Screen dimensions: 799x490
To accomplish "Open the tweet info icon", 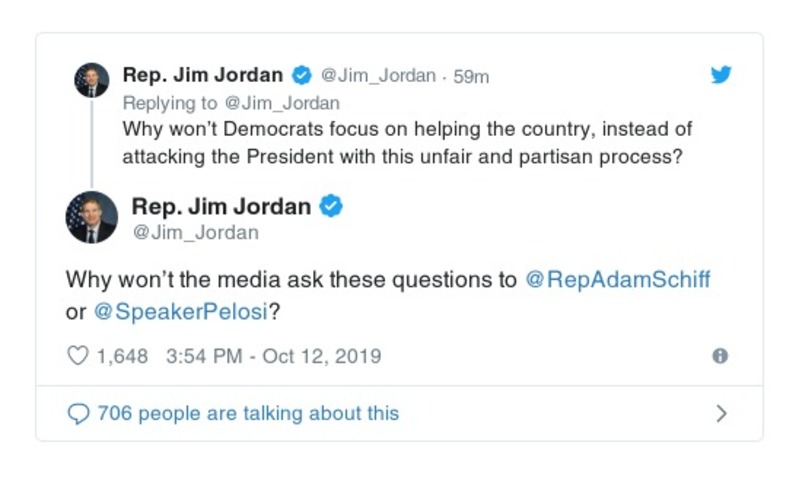I will pyautogui.click(x=719, y=356).
